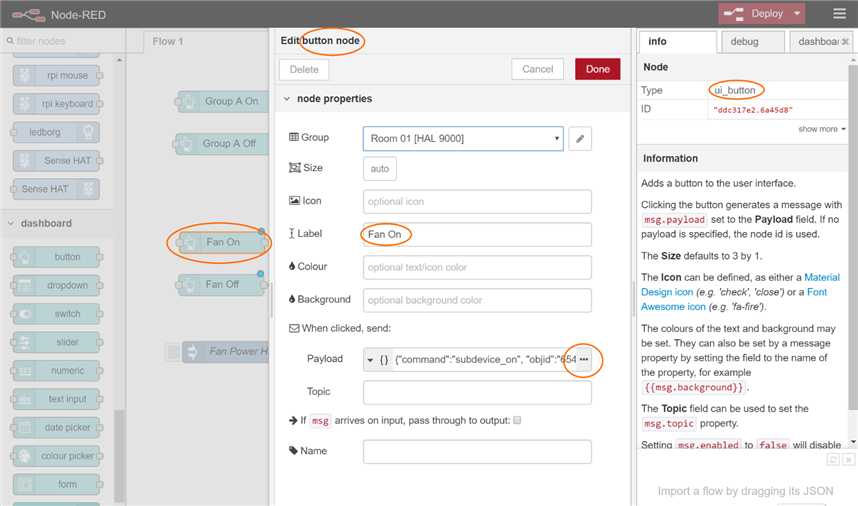Open the Flow 1 tab

click(x=167, y=42)
